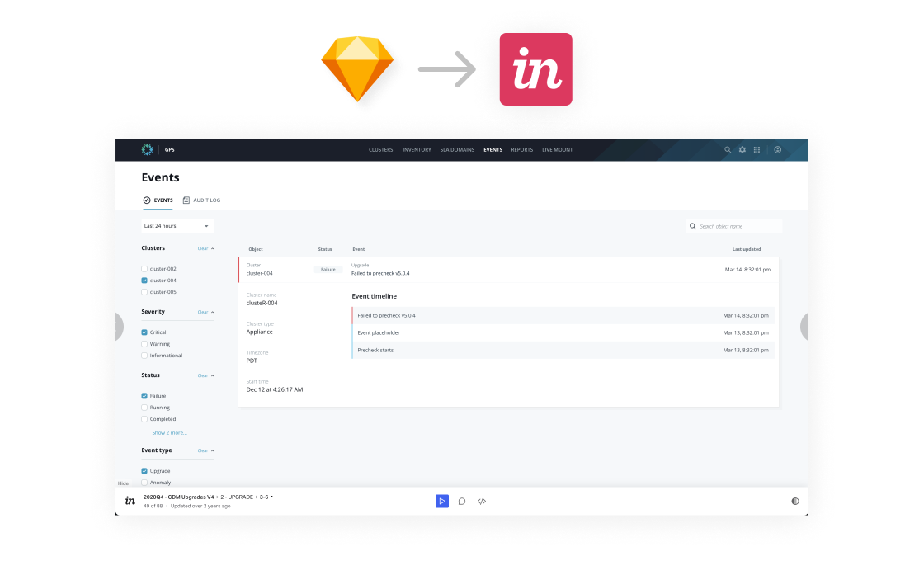Go to next screen via right edge handle
This screenshot has height=561, width=924.
click(804, 327)
